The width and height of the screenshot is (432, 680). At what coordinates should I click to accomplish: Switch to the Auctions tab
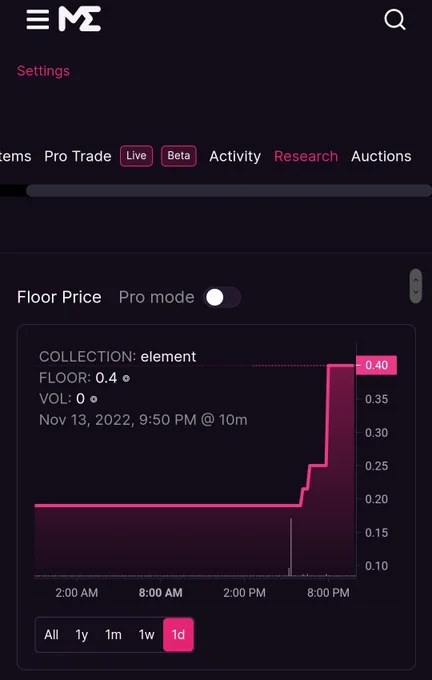click(x=381, y=157)
